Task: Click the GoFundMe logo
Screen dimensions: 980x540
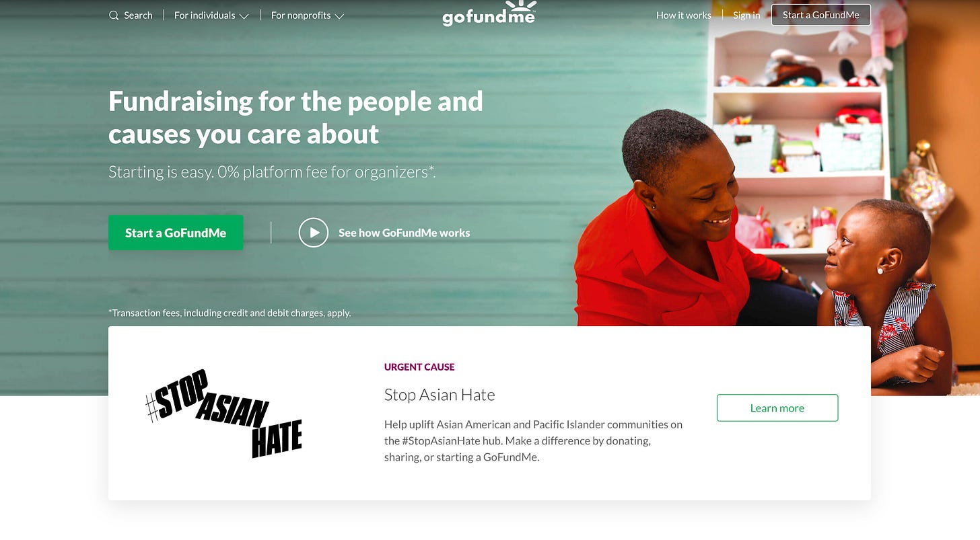Action: [x=489, y=14]
